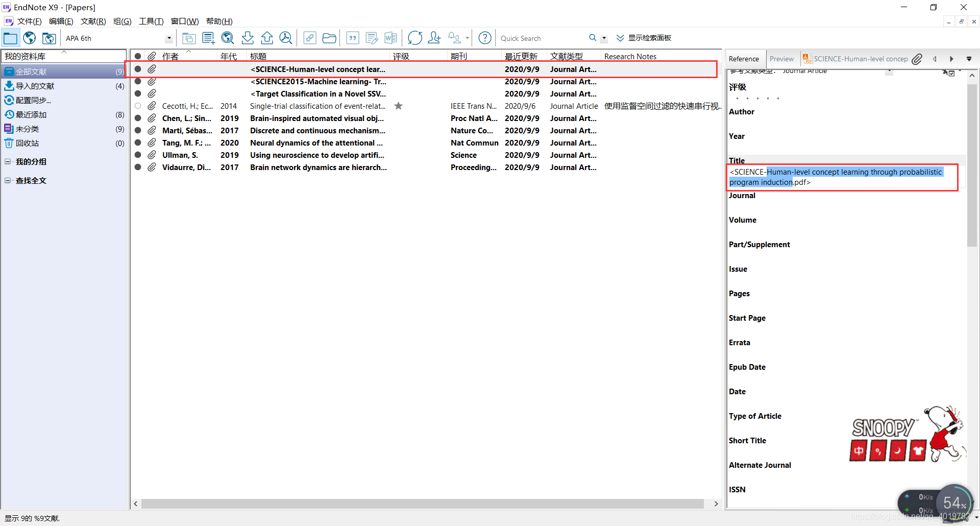Switch to Local Library mode icon
This screenshot has height=526, width=980.
[11, 38]
